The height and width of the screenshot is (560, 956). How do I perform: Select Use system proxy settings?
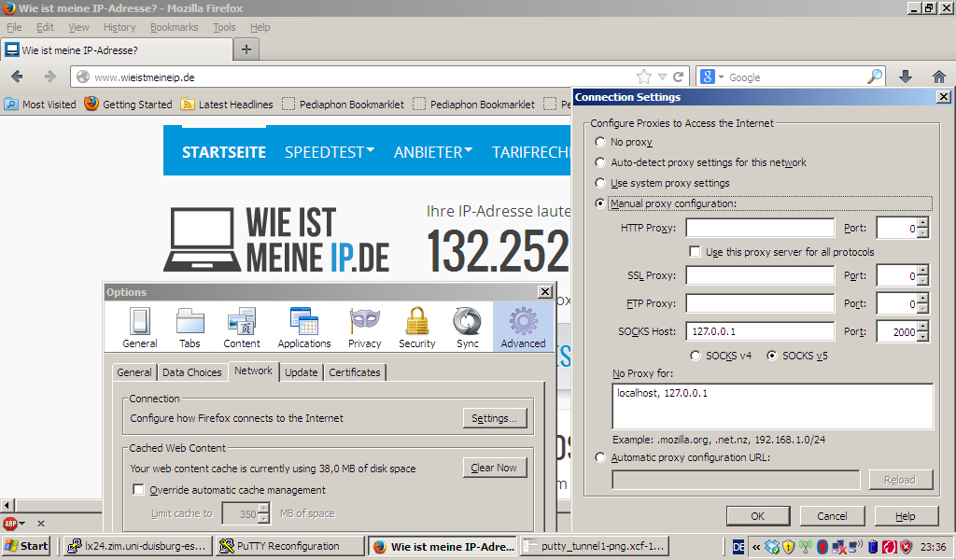tap(600, 183)
